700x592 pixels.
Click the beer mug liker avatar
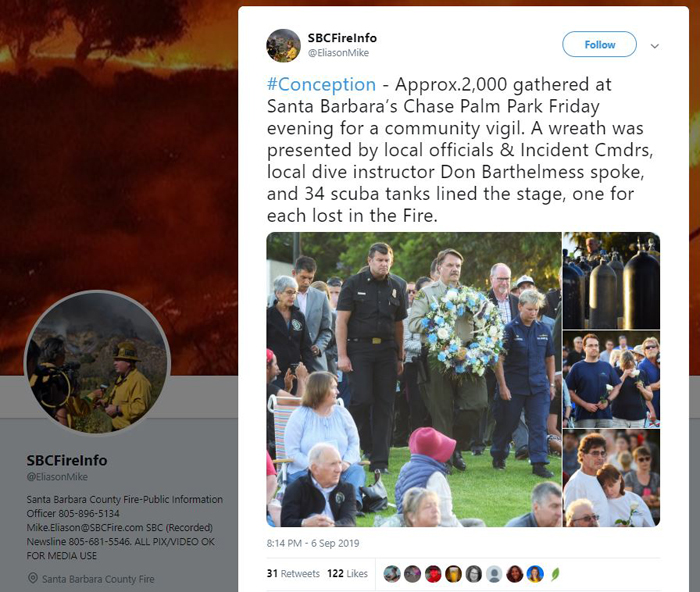(453, 574)
